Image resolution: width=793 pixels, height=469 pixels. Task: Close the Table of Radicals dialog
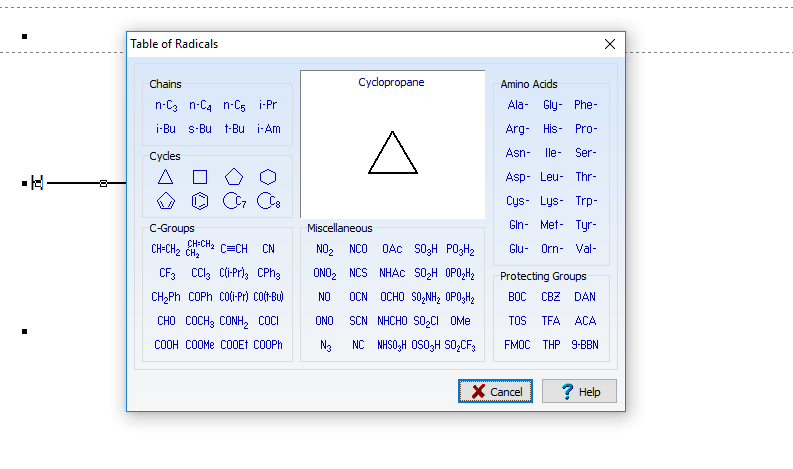(x=609, y=44)
